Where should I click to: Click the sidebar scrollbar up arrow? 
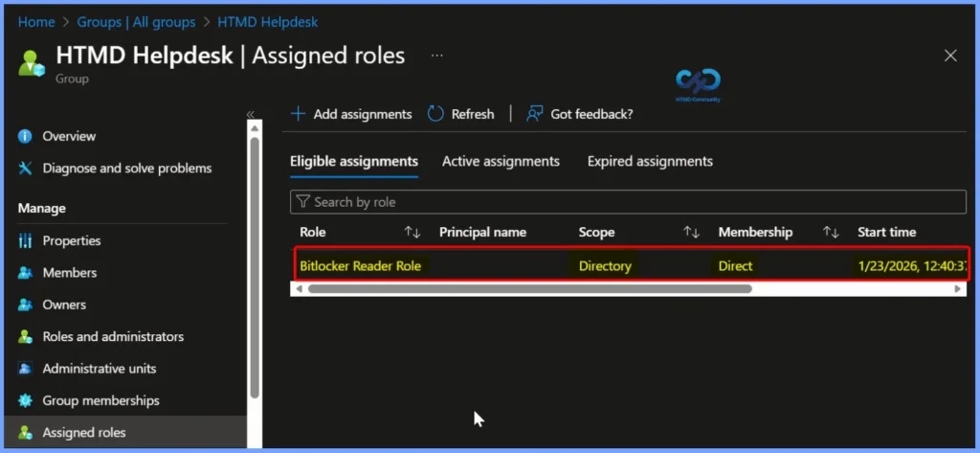[255, 127]
